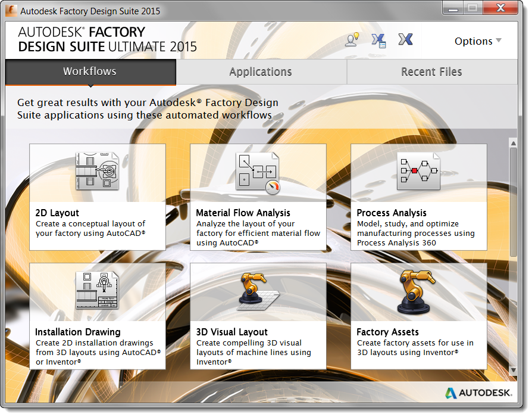Launch Process Analysis workflow title

pyautogui.click(x=392, y=213)
